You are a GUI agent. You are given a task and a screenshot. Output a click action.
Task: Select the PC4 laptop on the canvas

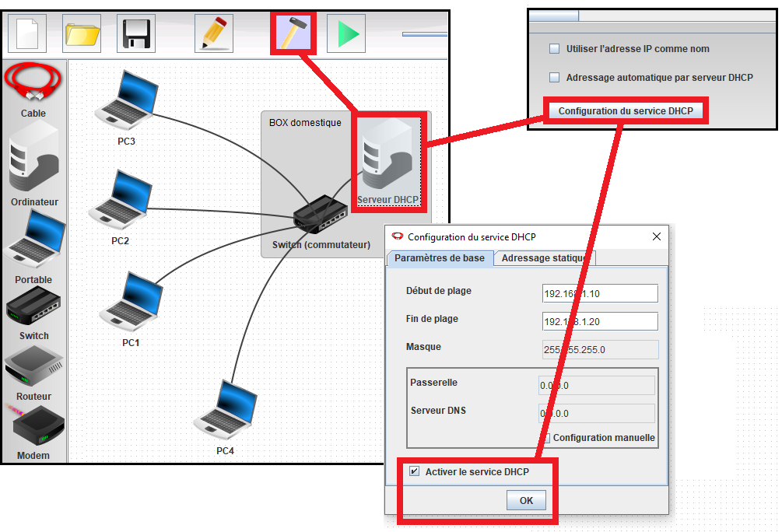coord(225,410)
